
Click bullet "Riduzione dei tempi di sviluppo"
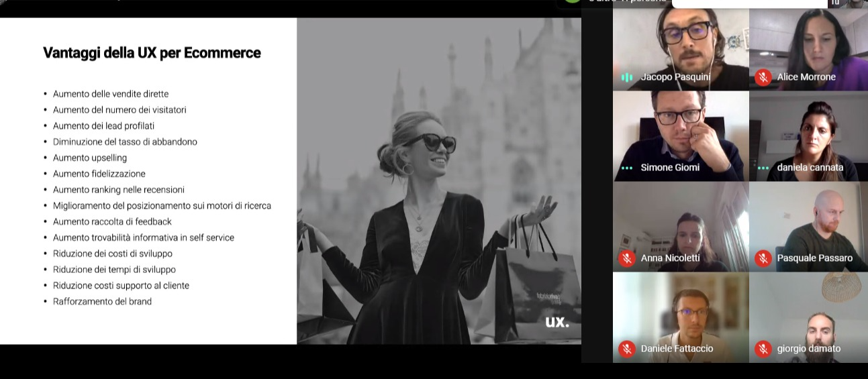click(114, 270)
